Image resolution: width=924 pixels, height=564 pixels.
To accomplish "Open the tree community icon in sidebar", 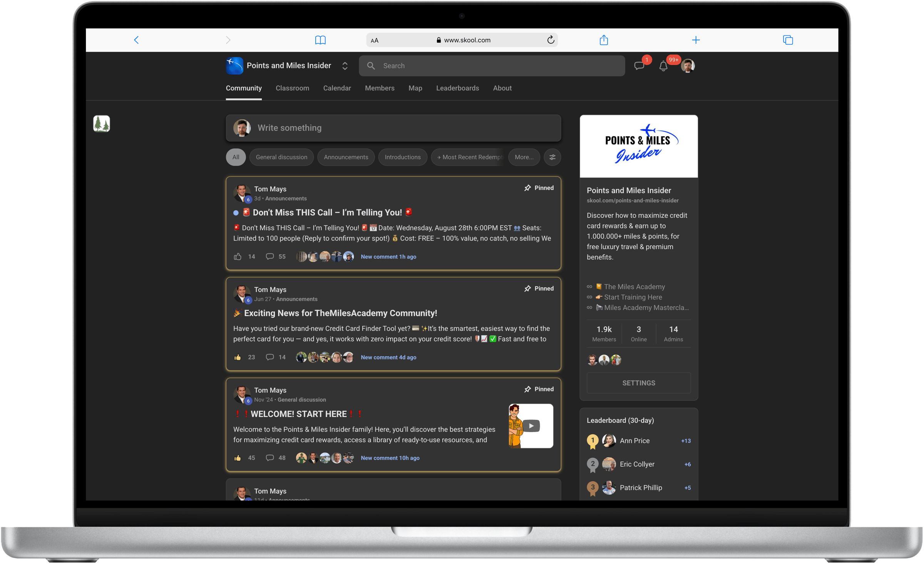I will click(102, 124).
